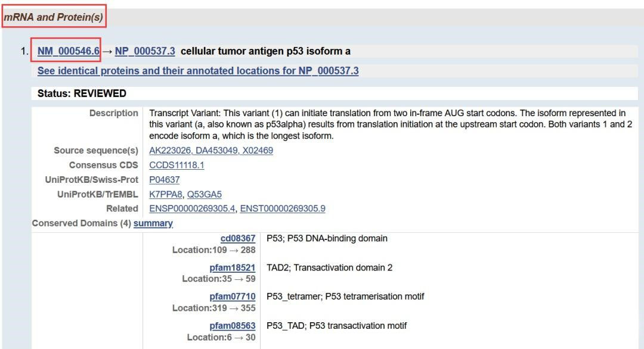Open TrEMBL entry K7PPA8

pos(166,194)
